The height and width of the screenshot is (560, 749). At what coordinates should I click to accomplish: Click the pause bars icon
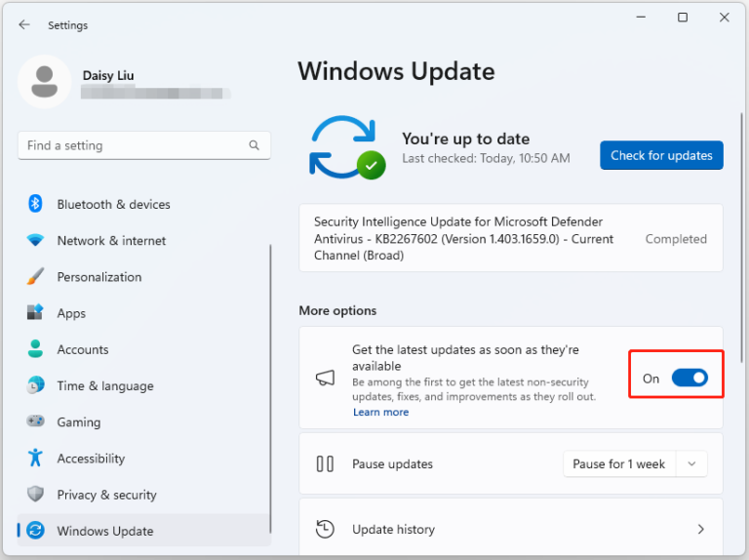point(326,464)
